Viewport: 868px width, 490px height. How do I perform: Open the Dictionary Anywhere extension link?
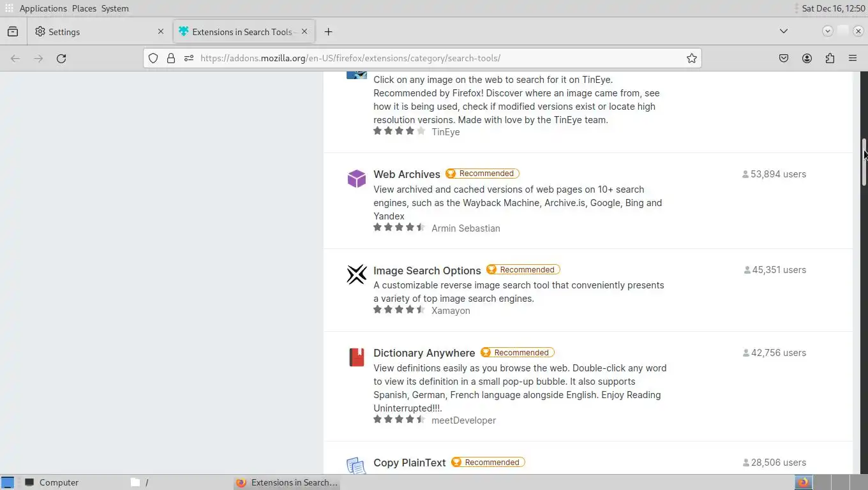click(x=424, y=353)
